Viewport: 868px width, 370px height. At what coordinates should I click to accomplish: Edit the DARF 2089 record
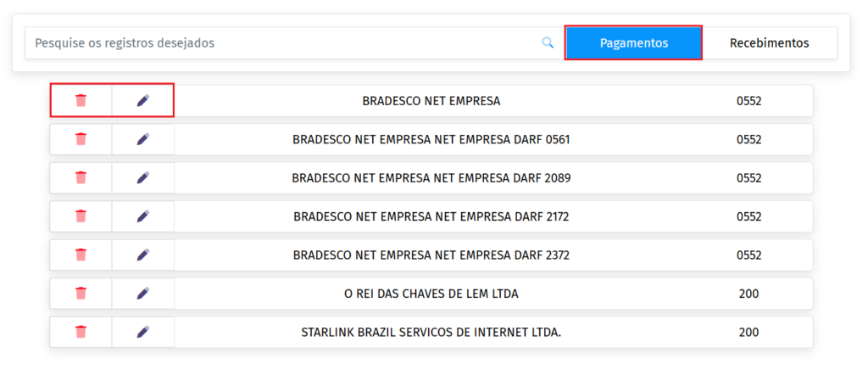pyautogui.click(x=142, y=177)
